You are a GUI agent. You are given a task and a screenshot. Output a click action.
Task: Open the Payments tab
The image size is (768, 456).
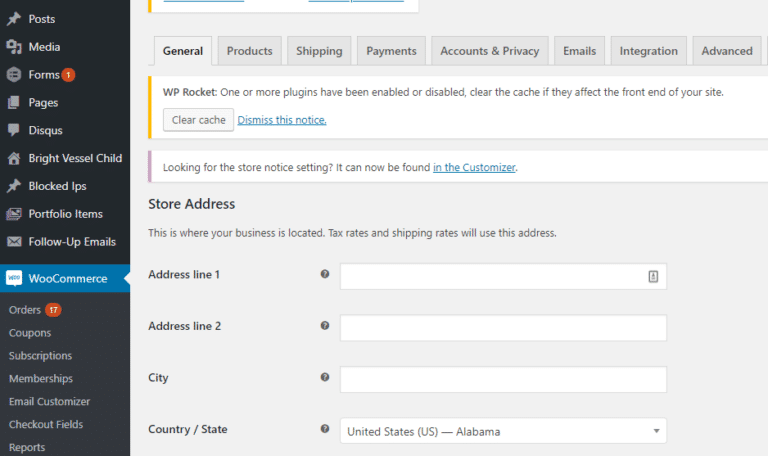click(x=391, y=51)
